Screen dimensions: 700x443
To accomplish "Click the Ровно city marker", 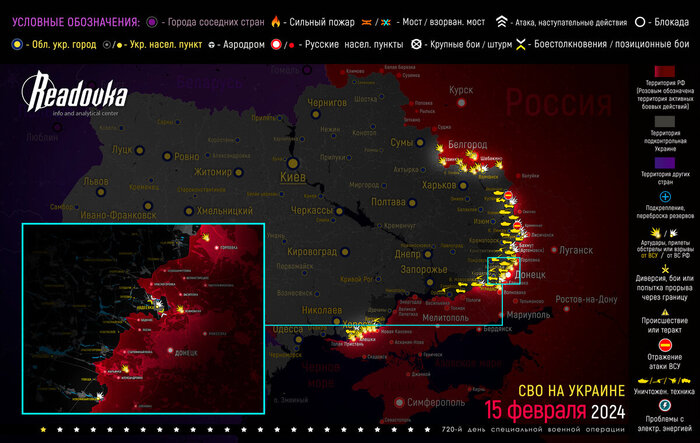I will pyautogui.click(x=167, y=156).
